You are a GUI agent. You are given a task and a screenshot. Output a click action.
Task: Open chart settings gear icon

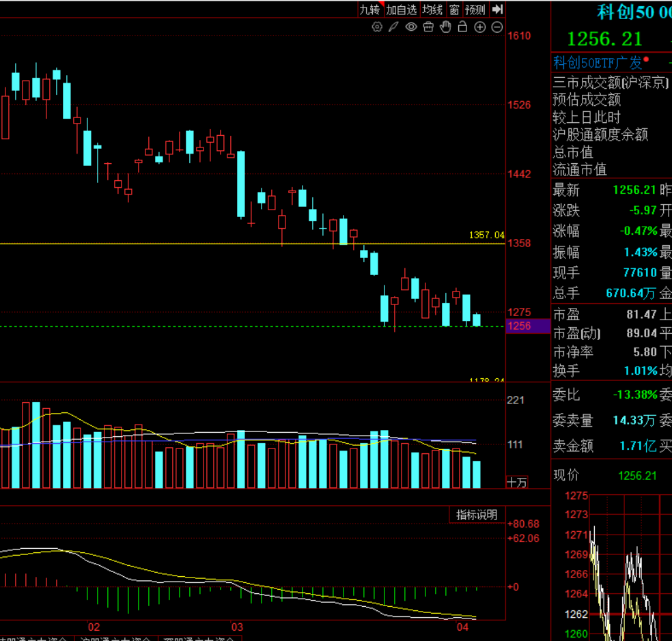[377, 27]
